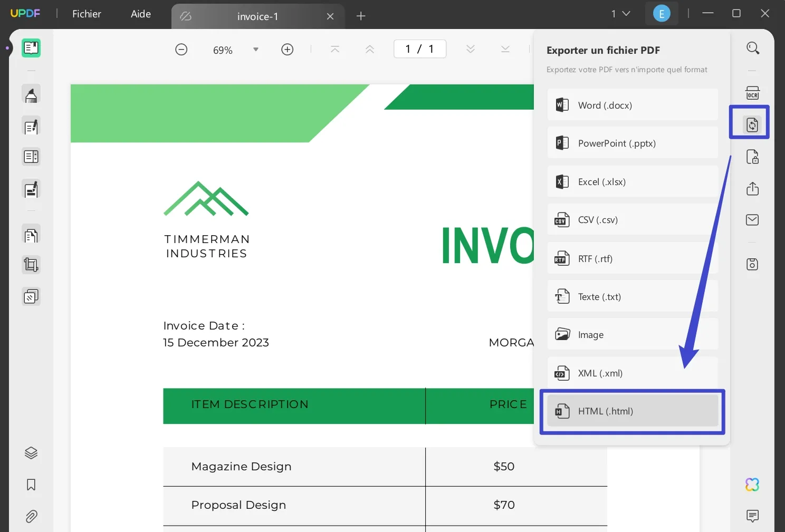785x532 pixels.
Task: Export the PDF as CSV (.csv)
Action: coord(633,219)
